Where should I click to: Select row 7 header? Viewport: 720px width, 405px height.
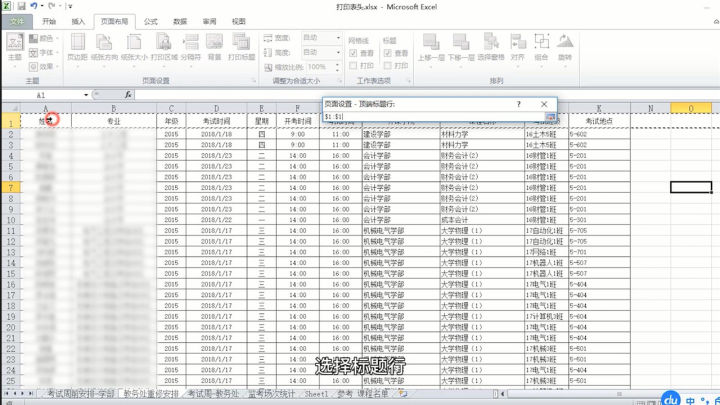pyautogui.click(x=11, y=187)
